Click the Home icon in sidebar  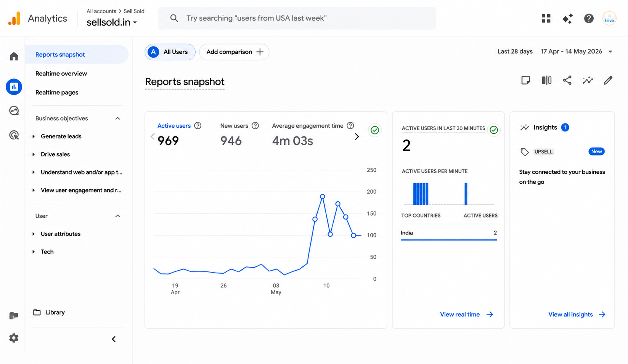tap(14, 56)
